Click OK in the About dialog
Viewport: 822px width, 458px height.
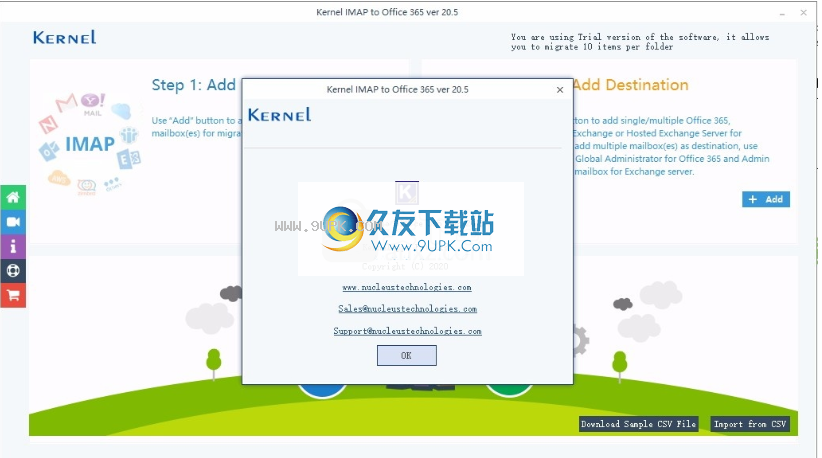[x=406, y=355]
